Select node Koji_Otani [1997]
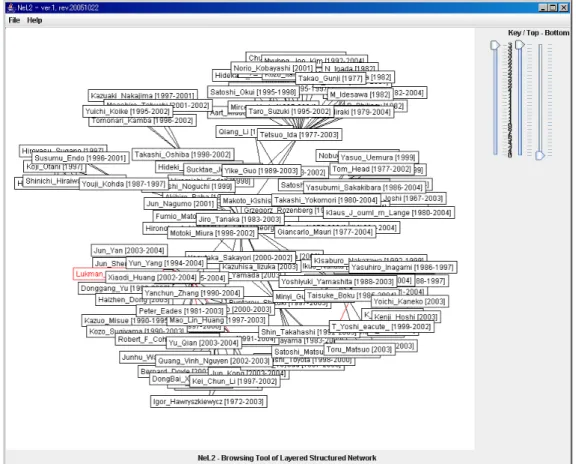The image size is (576, 464). [x=54, y=168]
